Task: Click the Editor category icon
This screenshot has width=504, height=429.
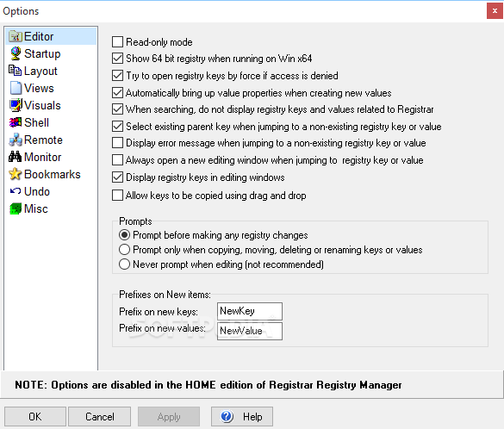Action: click(16, 36)
